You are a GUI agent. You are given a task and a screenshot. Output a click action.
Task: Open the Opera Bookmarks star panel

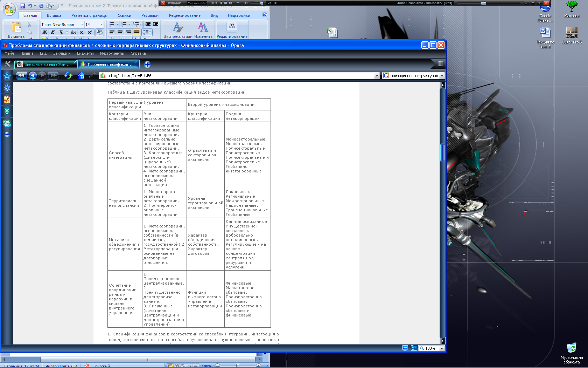pos(7,76)
